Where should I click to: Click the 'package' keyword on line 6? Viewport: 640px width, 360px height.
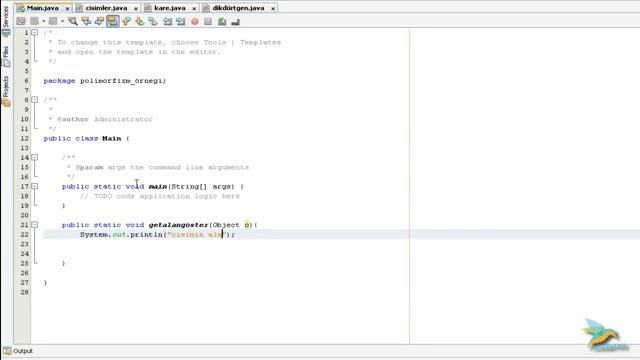tap(59, 81)
